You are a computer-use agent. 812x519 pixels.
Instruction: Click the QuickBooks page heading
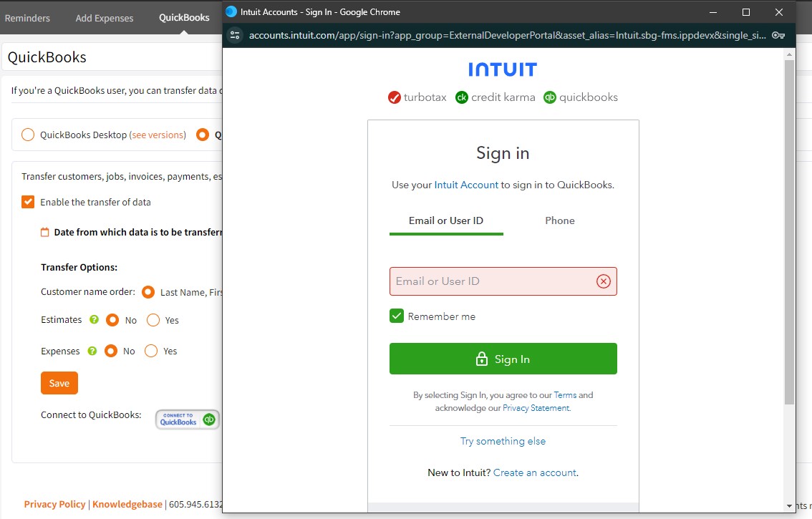pos(47,57)
